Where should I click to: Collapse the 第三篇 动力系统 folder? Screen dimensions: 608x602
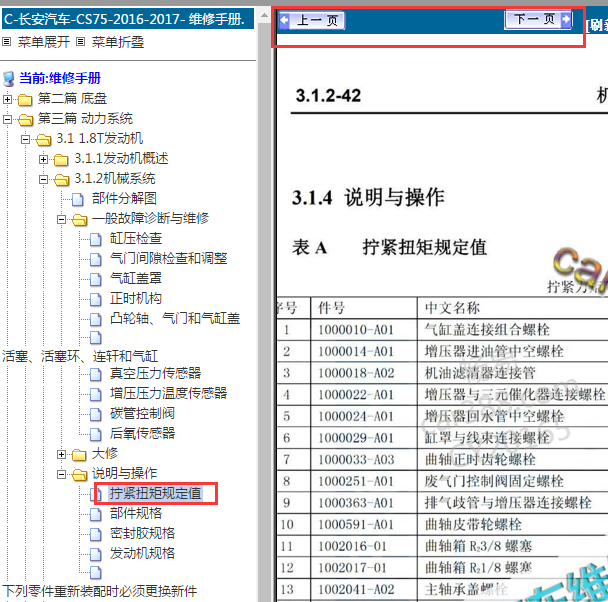(7, 119)
